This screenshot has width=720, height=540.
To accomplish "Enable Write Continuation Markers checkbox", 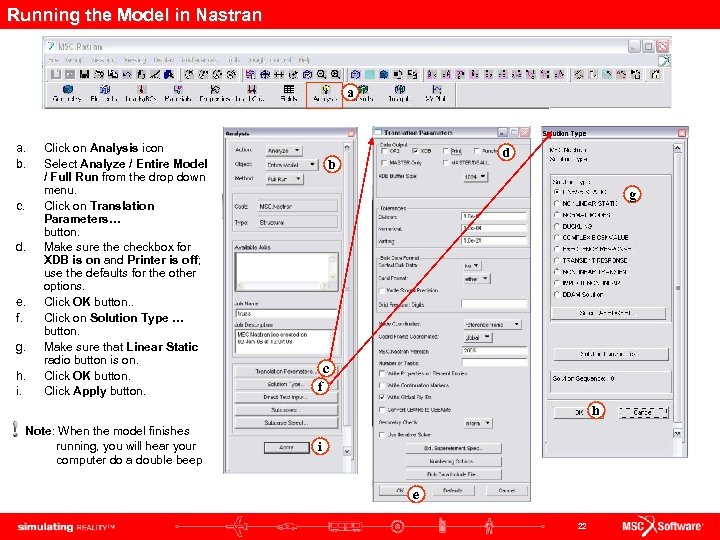I will click(382, 385).
